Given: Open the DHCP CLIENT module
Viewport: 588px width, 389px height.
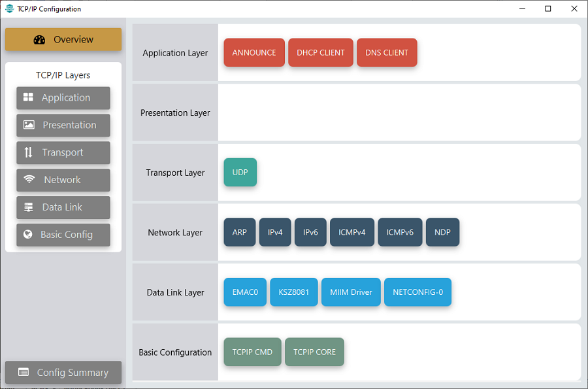Looking at the screenshot, I should [x=321, y=53].
